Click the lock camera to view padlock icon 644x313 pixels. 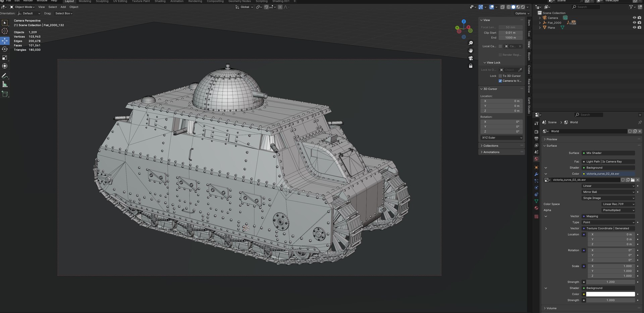(x=471, y=66)
